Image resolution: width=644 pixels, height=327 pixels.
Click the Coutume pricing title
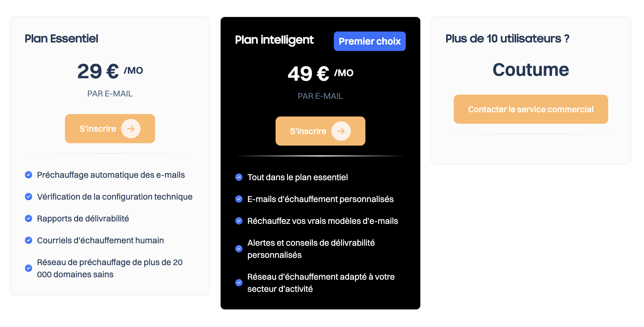point(530,70)
